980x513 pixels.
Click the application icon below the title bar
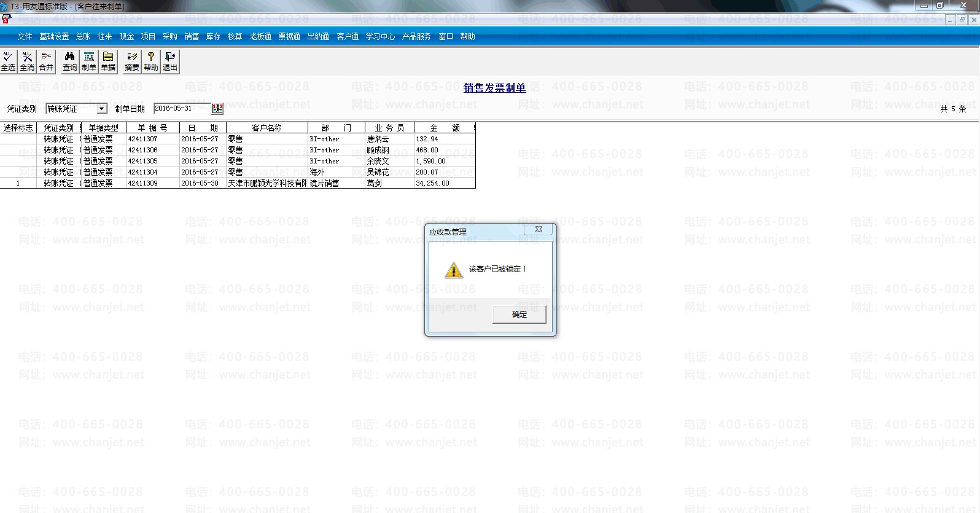6,20
